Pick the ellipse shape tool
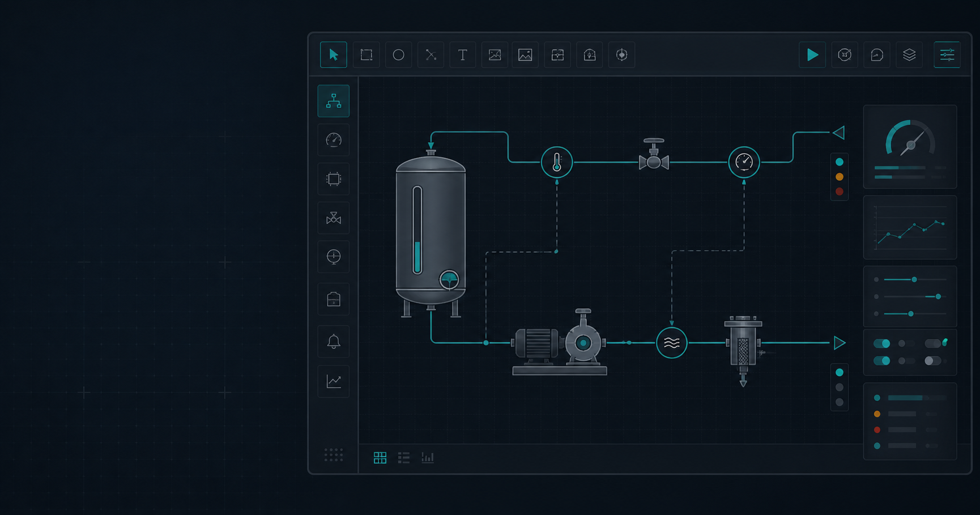Screen dimensions: 980x515 399,55
